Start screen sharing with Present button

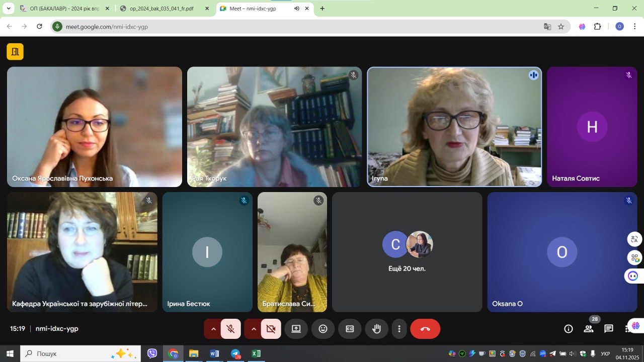pos(296,329)
